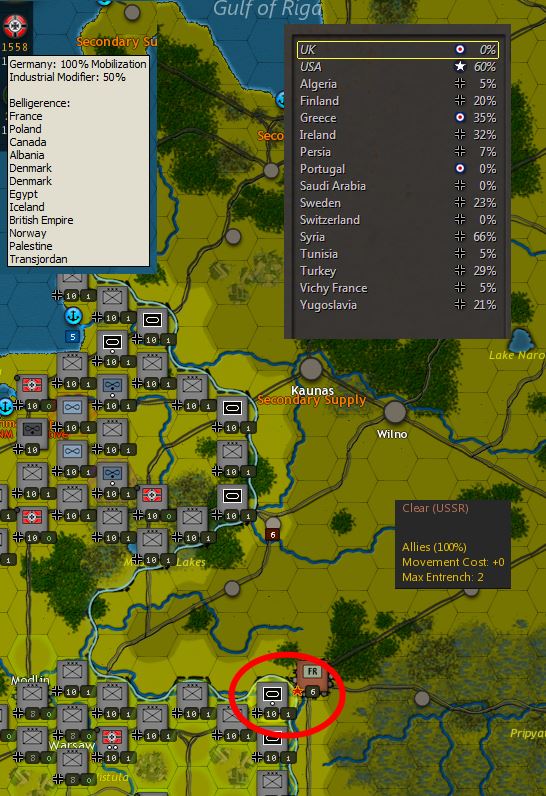Click the German flag emblem above 1558

tap(15, 26)
